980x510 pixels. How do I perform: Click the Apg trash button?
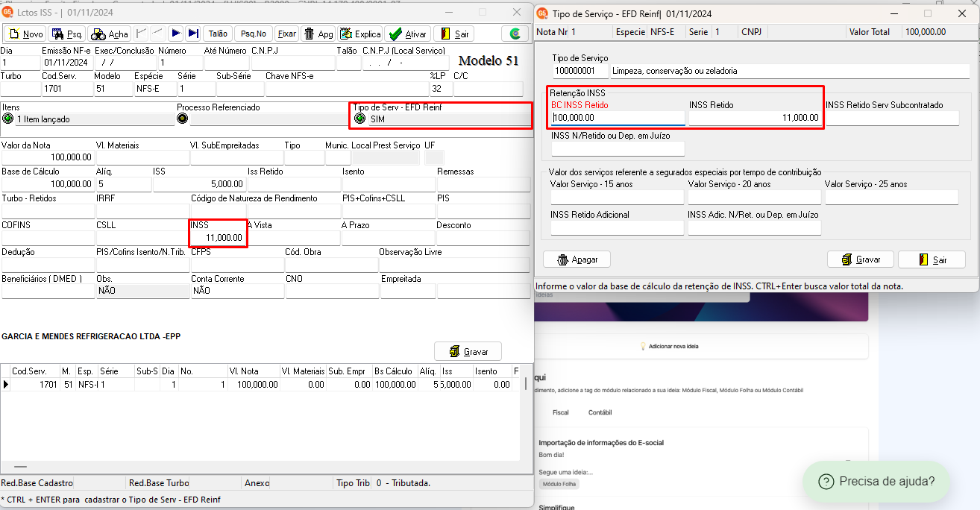(x=318, y=34)
